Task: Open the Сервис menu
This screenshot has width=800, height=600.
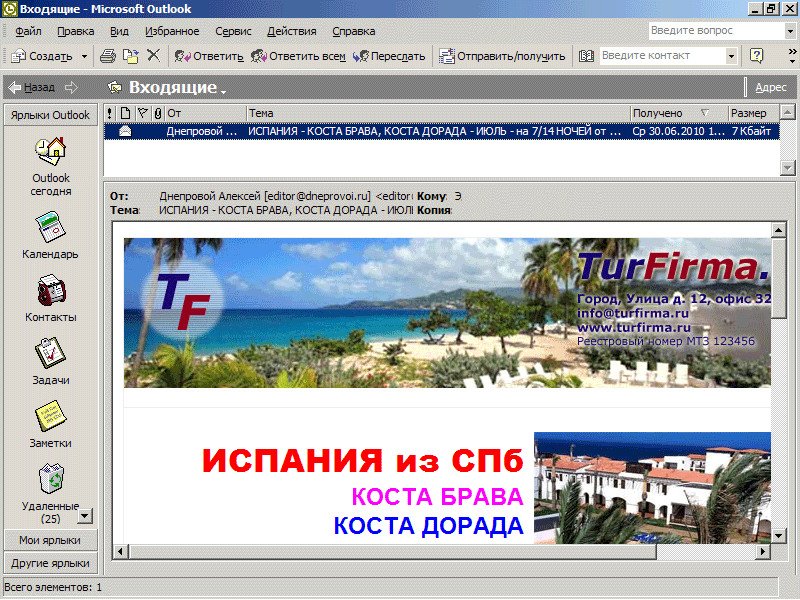Action: (233, 31)
